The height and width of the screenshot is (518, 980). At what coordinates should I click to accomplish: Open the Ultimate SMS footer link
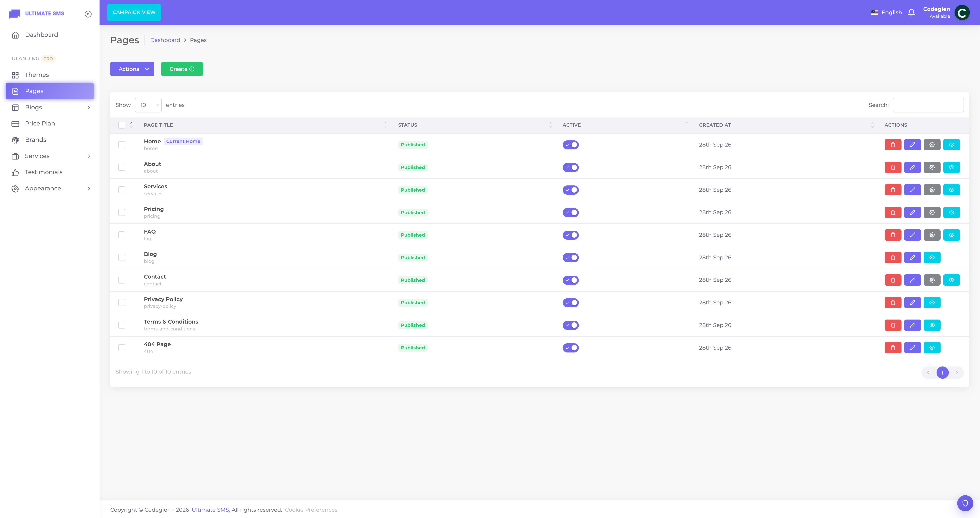pos(210,510)
